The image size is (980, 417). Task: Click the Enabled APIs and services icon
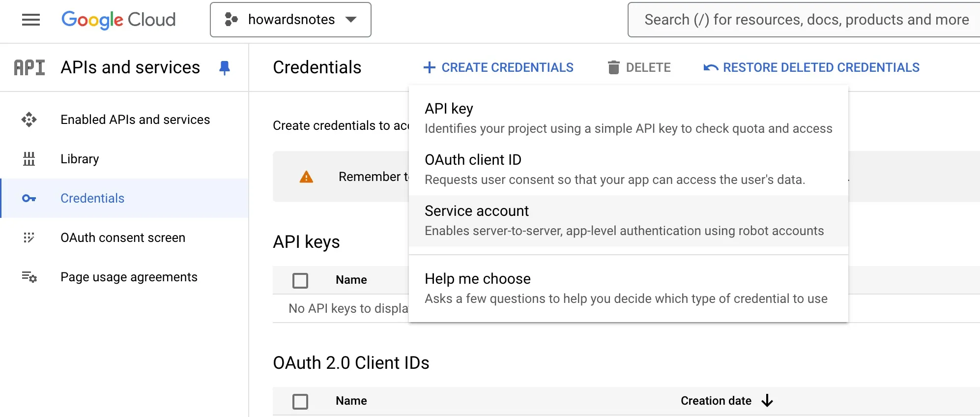point(29,119)
